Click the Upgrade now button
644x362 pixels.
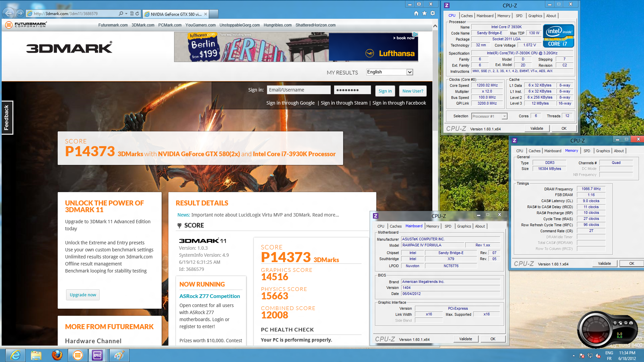[x=83, y=295]
